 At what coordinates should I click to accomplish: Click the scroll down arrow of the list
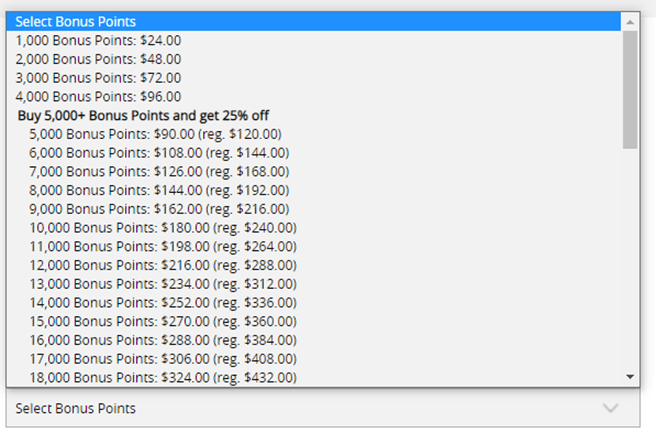630,376
